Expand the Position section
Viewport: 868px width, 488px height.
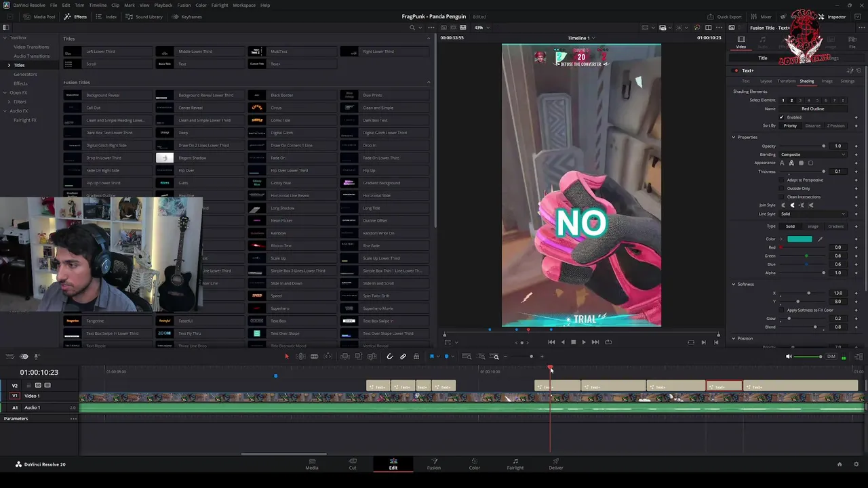tap(733, 338)
